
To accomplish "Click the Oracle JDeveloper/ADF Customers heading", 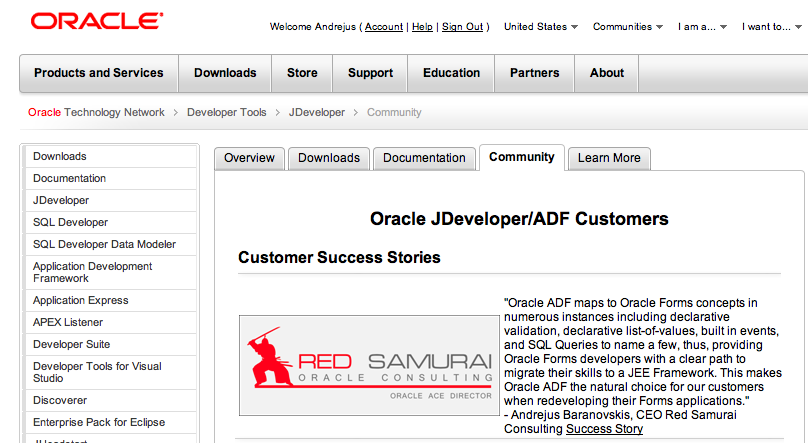I will [x=519, y=219].
